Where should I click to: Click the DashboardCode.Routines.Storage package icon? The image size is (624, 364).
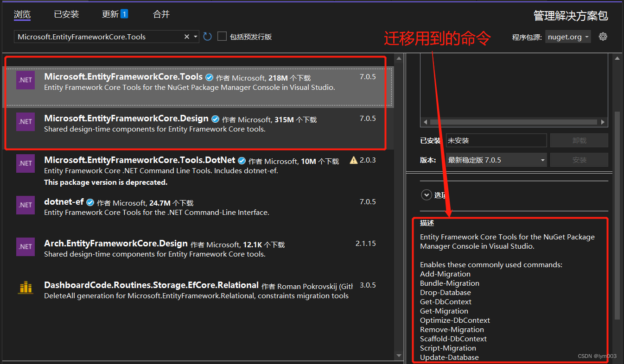[25, 288]
